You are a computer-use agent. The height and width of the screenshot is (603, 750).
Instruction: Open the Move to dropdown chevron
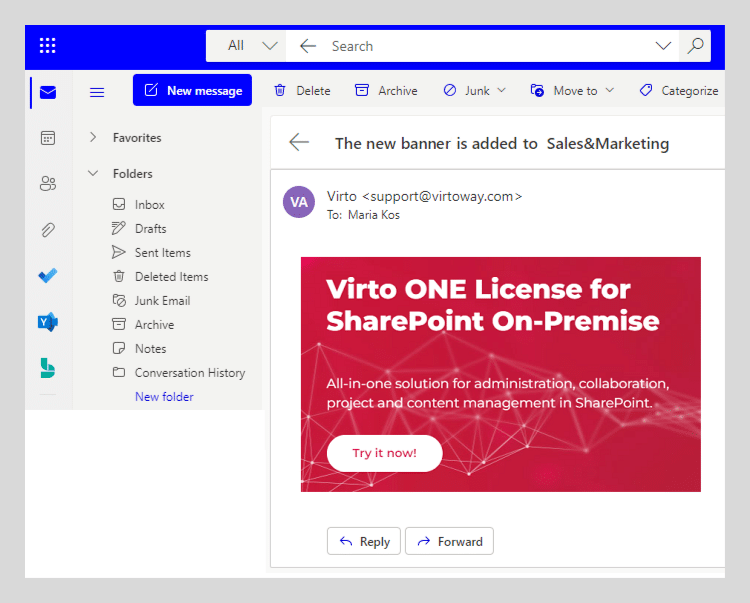(x=609, y=90)
